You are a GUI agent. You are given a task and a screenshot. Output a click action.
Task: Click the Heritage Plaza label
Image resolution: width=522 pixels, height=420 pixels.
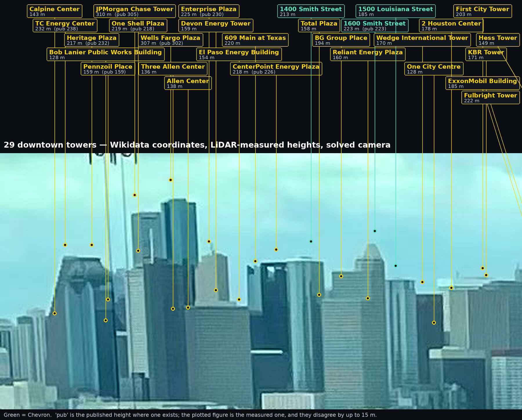point(92,40)
